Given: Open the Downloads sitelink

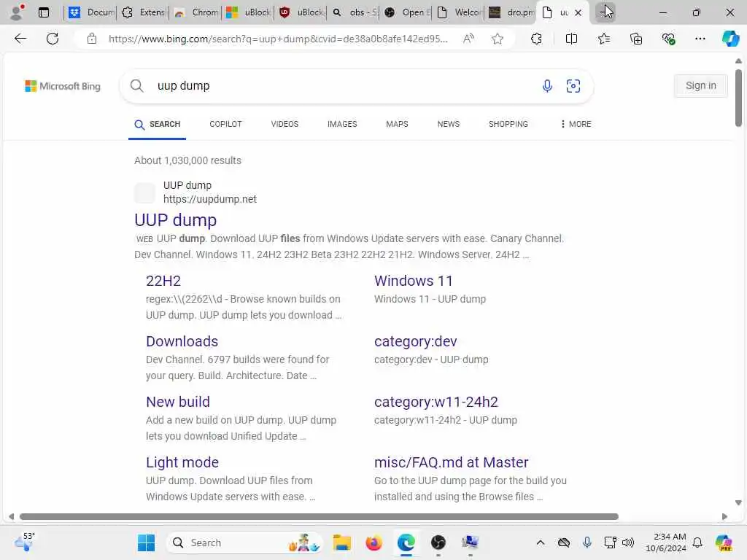Looking at the screenshot, I should (x=182, y=341).
